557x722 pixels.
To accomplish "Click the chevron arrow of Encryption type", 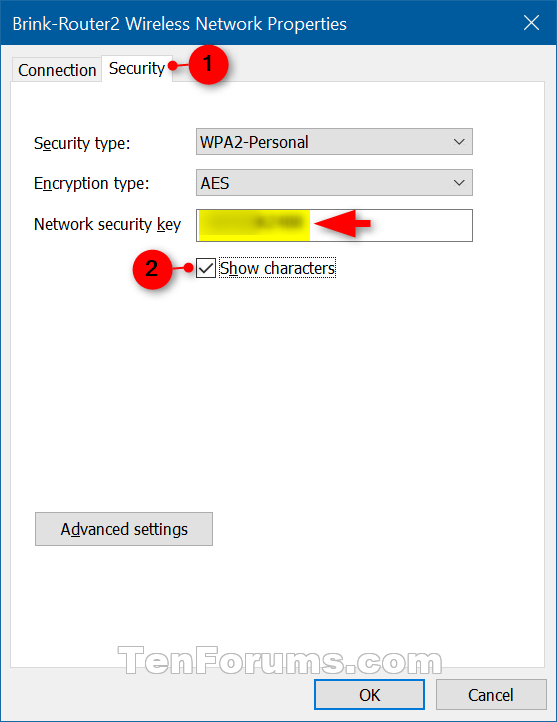I will 459,183.
